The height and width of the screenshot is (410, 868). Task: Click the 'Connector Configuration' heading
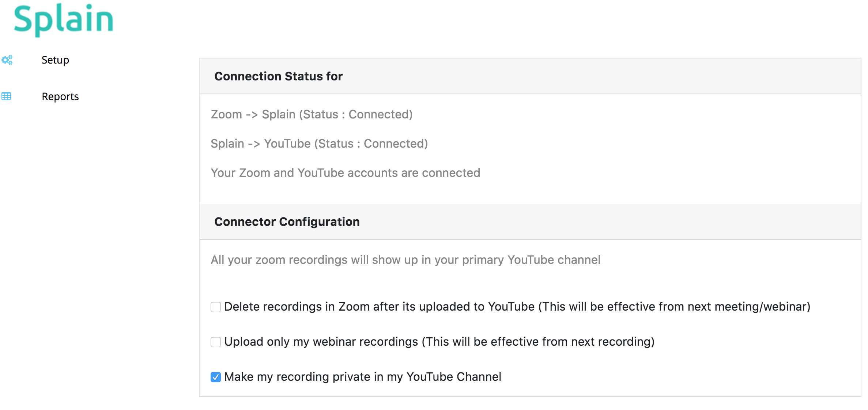coord(287,222)
